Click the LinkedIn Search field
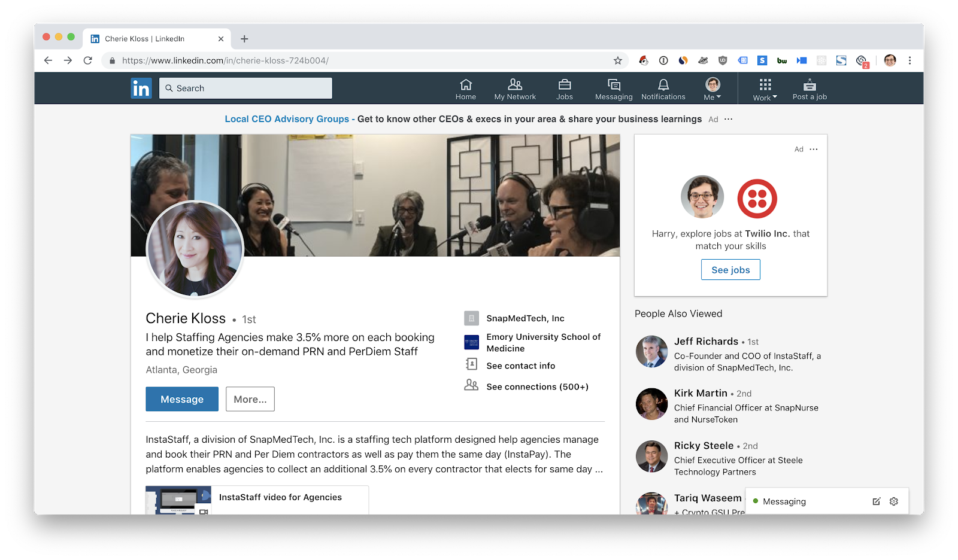Image resolution: width=958 pixels, height=560 pixels. [x=245, y=89]
